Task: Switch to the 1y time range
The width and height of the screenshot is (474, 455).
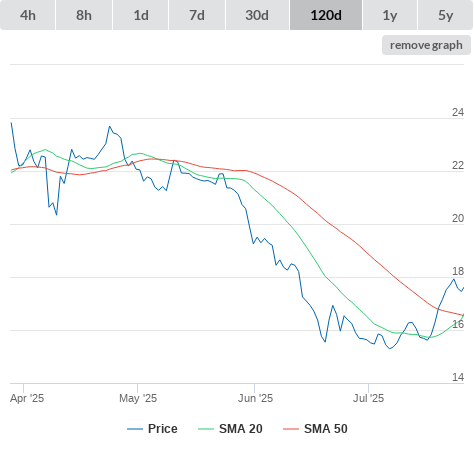Action: click(390, 15)
